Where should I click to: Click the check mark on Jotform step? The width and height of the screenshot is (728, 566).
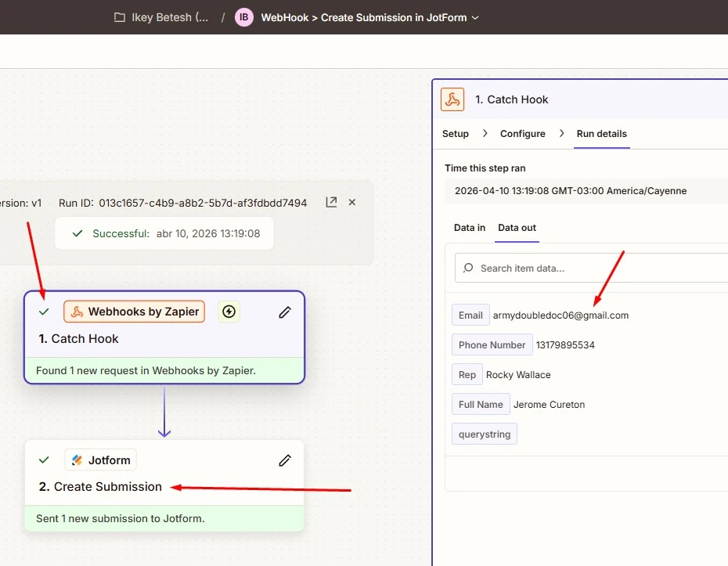44,460
